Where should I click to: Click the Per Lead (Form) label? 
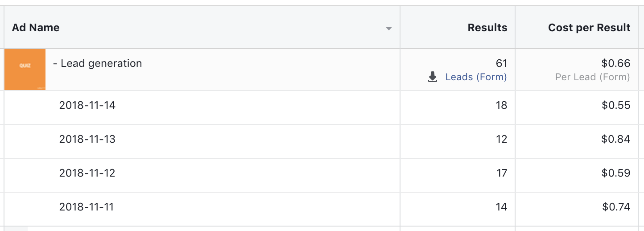click(593, 77)
